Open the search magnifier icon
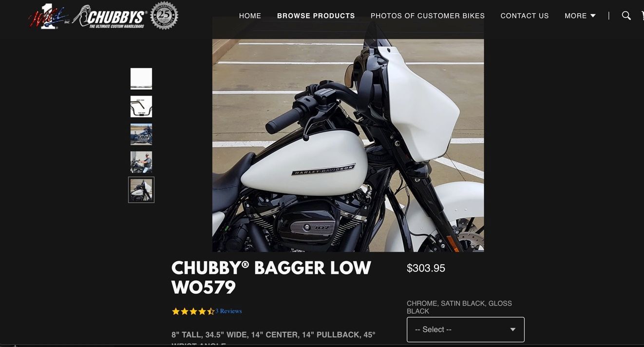 point(626,16)
